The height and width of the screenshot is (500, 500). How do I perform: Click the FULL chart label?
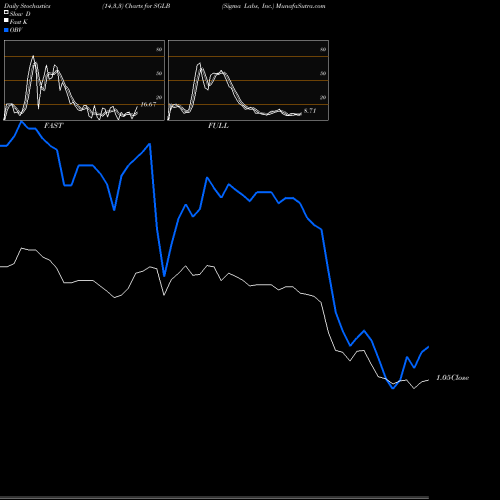point(218,126)
